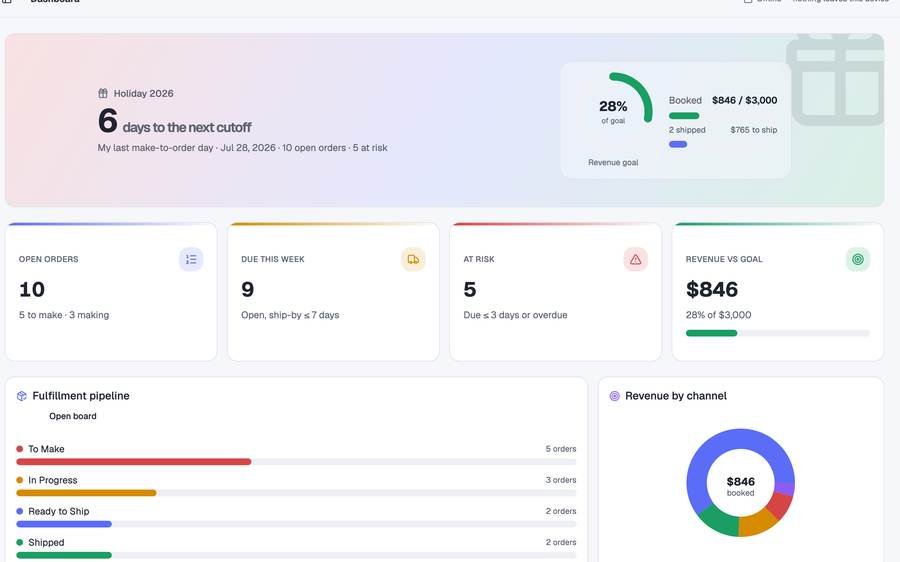This screenshot has height=562, width=900.
Task: Select the red segment of revenue donut
Action: pos(779,505)
